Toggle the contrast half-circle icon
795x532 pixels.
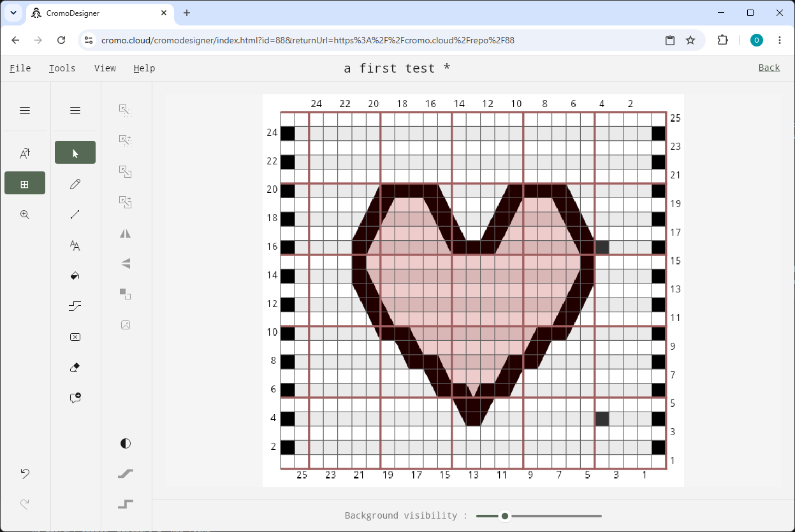(x=126, y=443)
